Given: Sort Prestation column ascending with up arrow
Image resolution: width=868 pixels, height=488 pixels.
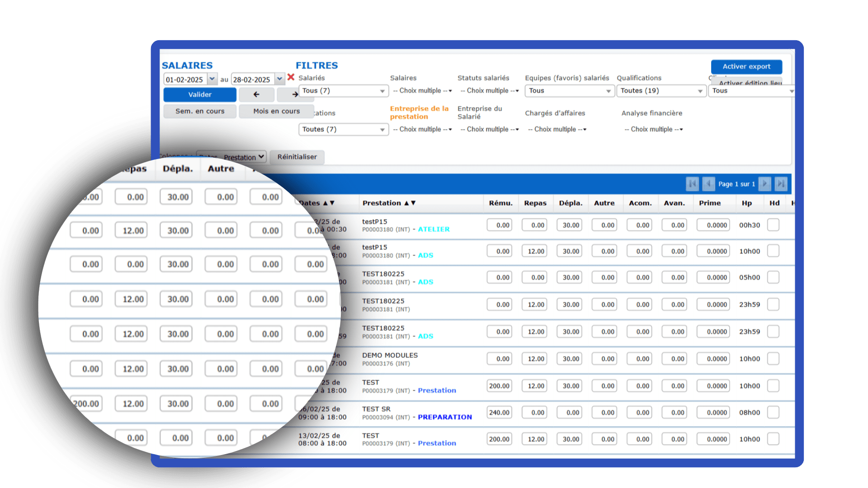Looking at the screenshot, I should click(x=406, y=203).
